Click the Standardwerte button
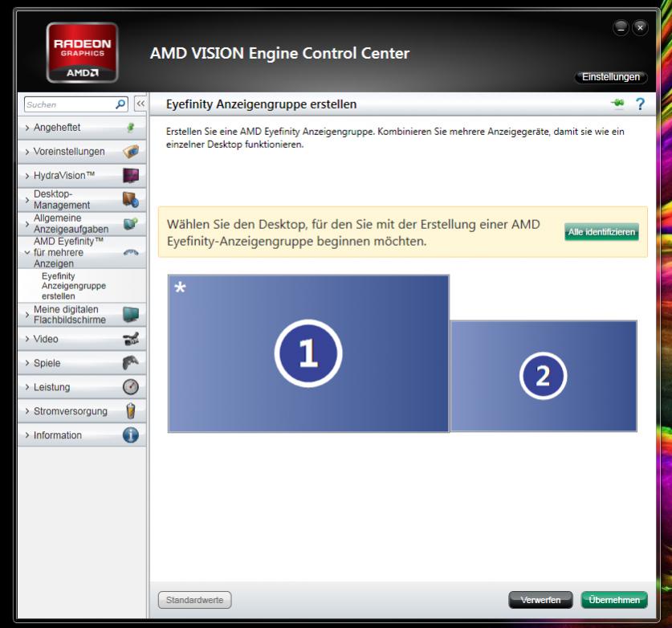 pyautogui.click(x=194, y=600)
